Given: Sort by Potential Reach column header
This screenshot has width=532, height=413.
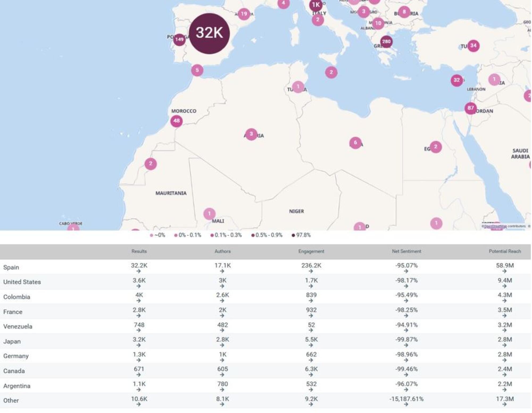Looking at the screenshot, I should (x=505, y=251).
